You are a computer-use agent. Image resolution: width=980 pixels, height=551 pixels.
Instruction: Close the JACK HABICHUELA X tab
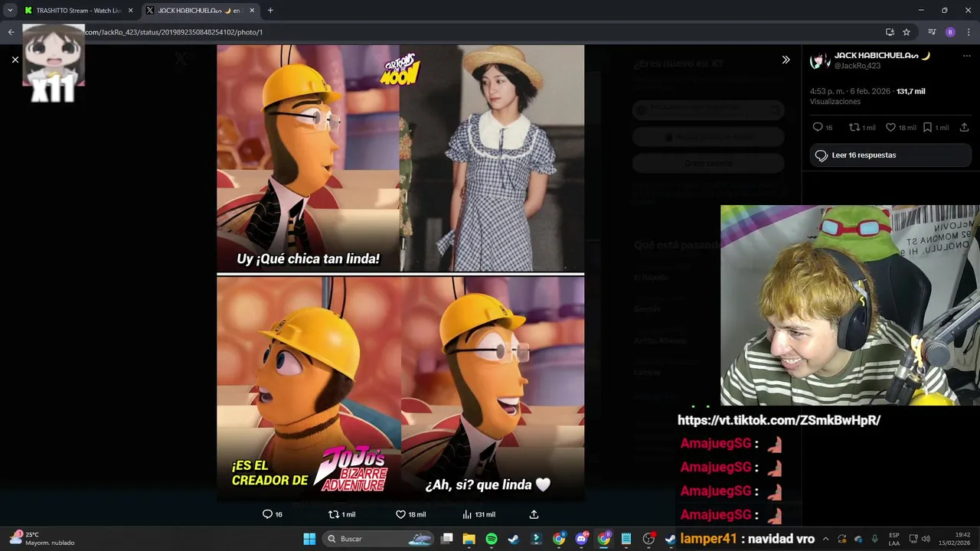pyautogui.click(x=251, y=11)
